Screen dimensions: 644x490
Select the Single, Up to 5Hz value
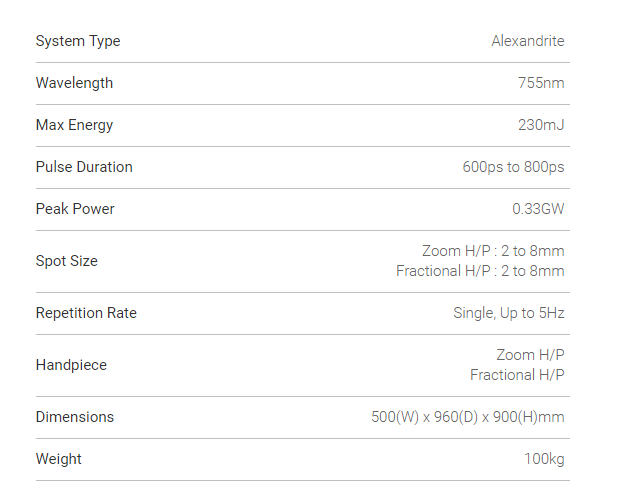point(509,313)
